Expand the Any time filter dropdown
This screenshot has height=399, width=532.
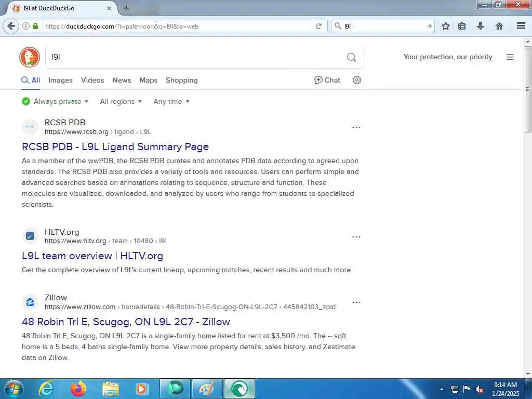point(171,101)
